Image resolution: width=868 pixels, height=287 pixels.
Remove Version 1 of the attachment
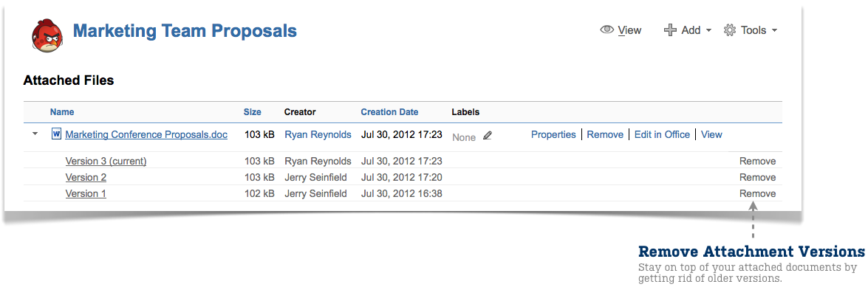pos(758,193)
